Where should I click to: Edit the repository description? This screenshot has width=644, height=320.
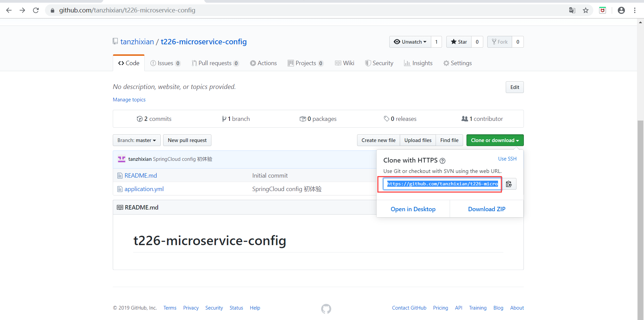pos(515,87)
